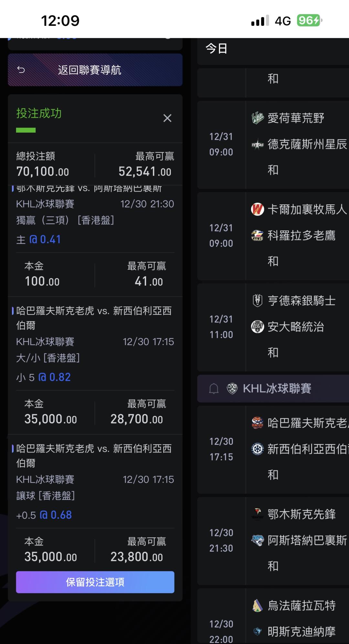Select 和 draw for 亨德森銀騎士 match
Viewport: 349px width, 644px height.
[x=273, y=353]
